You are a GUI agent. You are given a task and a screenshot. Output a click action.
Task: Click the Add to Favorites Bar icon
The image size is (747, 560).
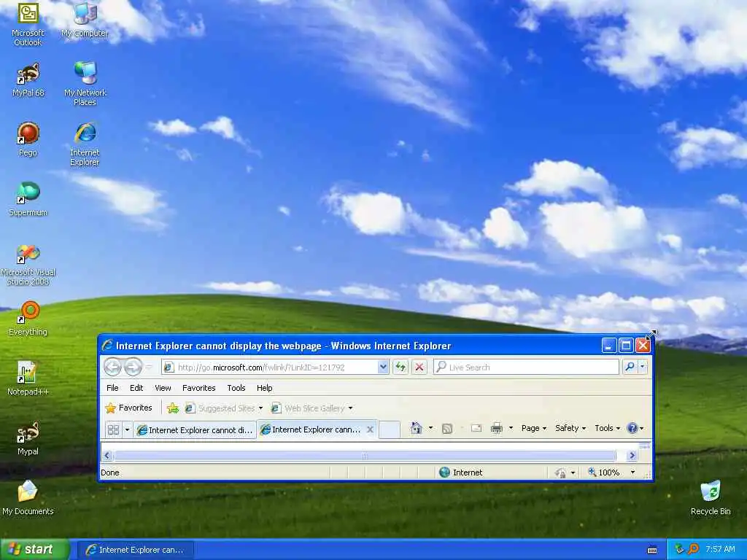(x=172, y=408)
